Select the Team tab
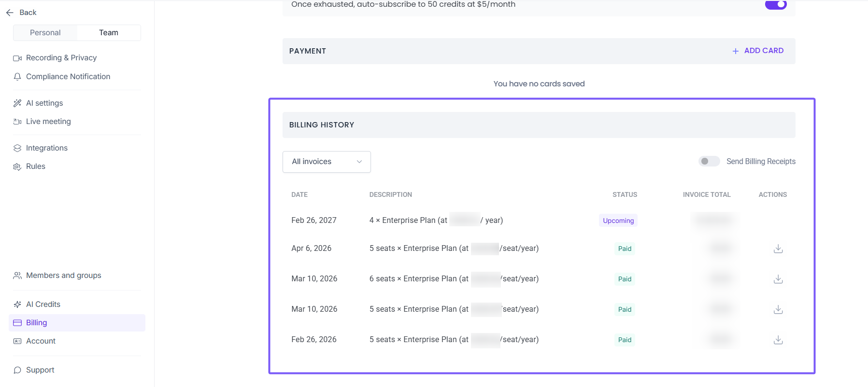This screenshot has width=868, height=387. click(109, 33)
